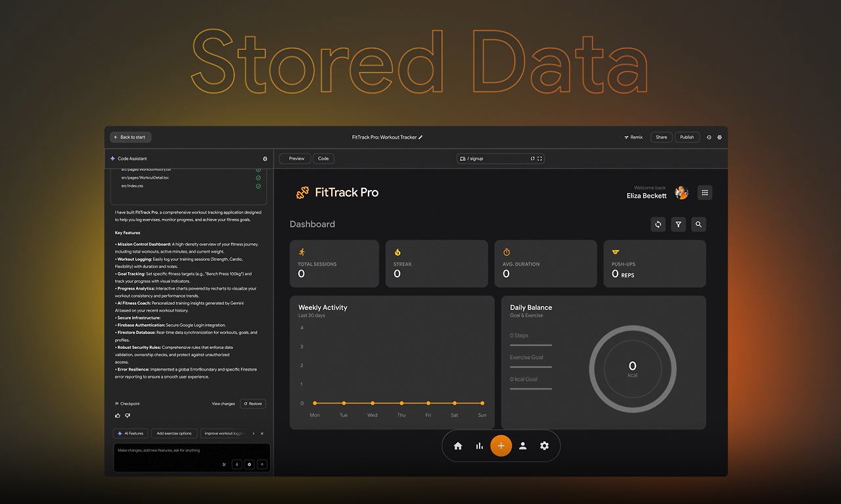Click the FitTrack Pro dumbbell logo

[302, 193]
